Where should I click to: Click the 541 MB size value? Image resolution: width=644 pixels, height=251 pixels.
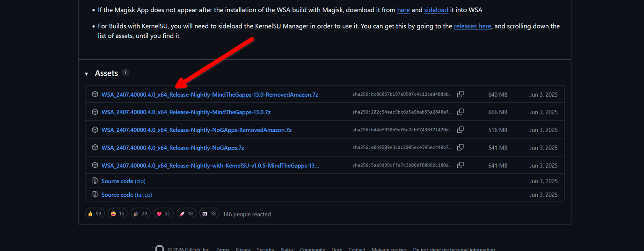(x=498, y=148)
